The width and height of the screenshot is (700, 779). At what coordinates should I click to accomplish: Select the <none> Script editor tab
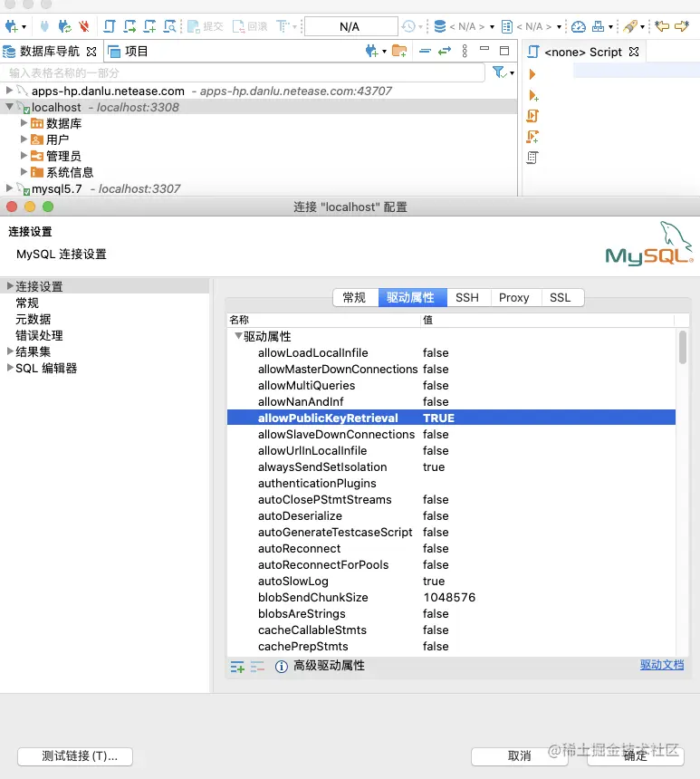click(583, 52)
